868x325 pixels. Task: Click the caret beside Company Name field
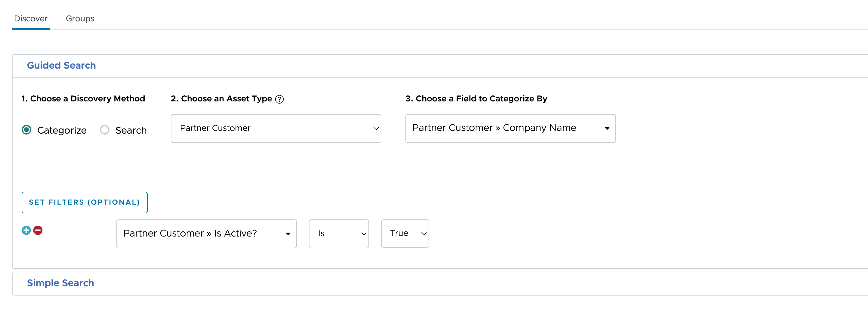pos(607,128)
